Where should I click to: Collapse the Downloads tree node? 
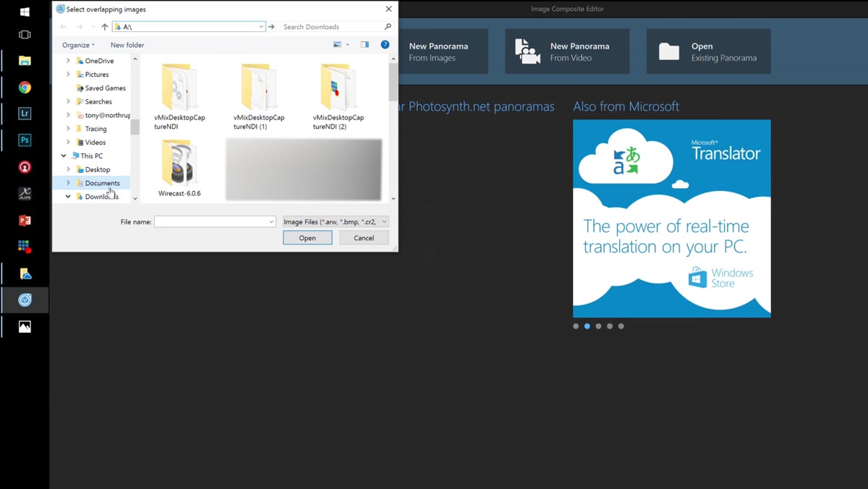[x=69, y=196]
